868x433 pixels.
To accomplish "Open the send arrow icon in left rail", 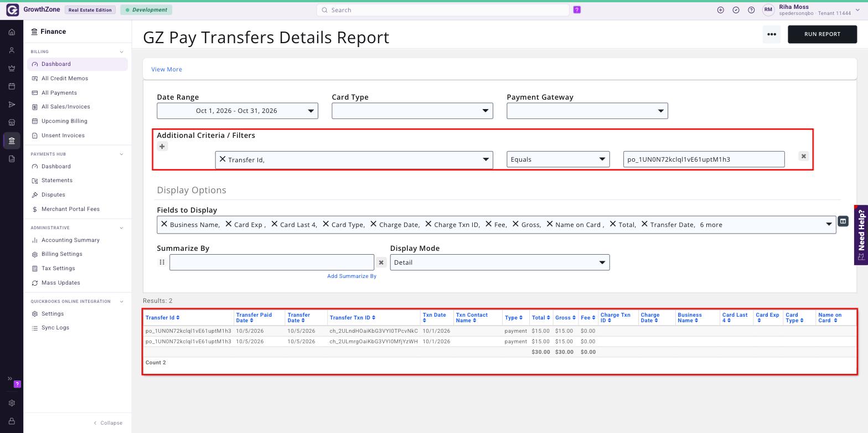I will 12,105.
